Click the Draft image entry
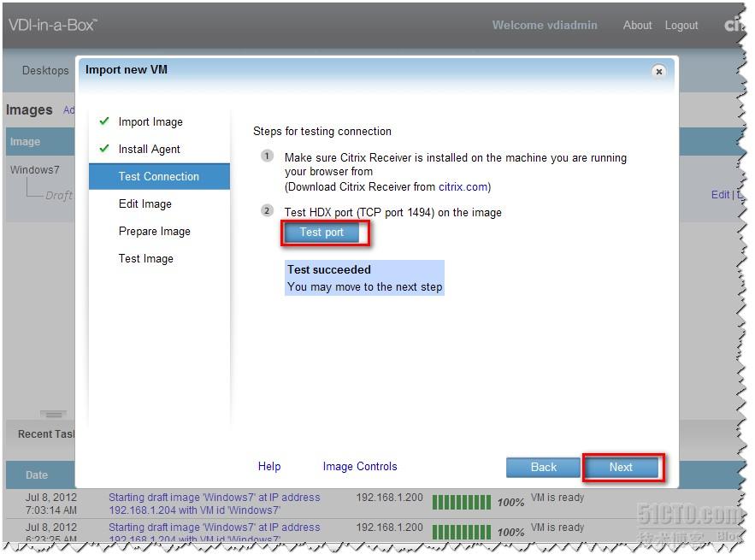 59,195
